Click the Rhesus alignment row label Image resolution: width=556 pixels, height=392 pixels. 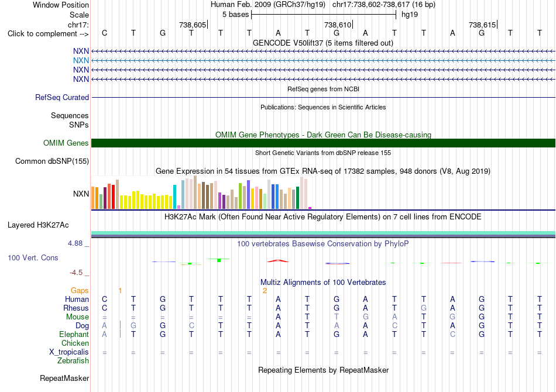[x=76, y=308]
